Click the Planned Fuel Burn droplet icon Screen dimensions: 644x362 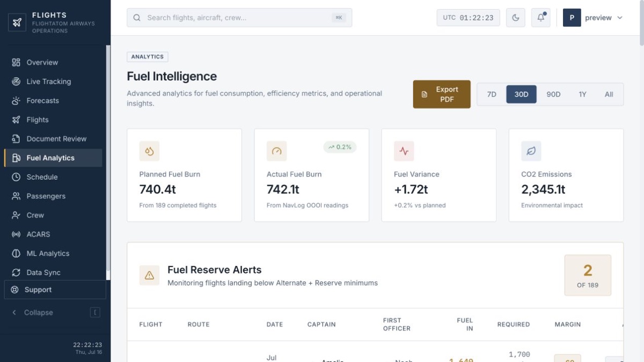pyautogui.click(x=149, y=151)
